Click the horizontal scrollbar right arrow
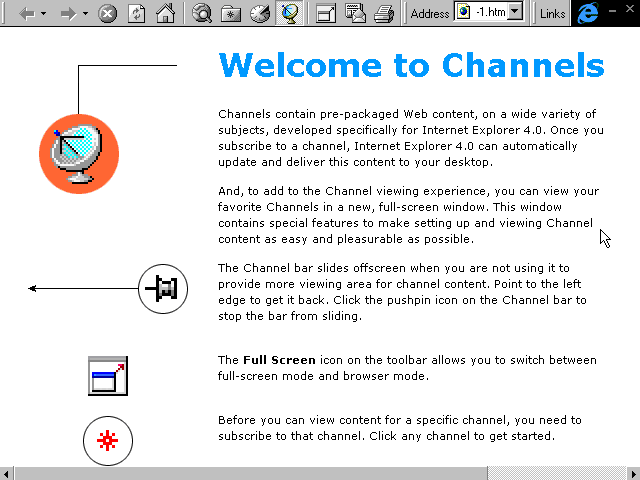Image resolution: width=640 pixels, height=480 pixels. 633,473
